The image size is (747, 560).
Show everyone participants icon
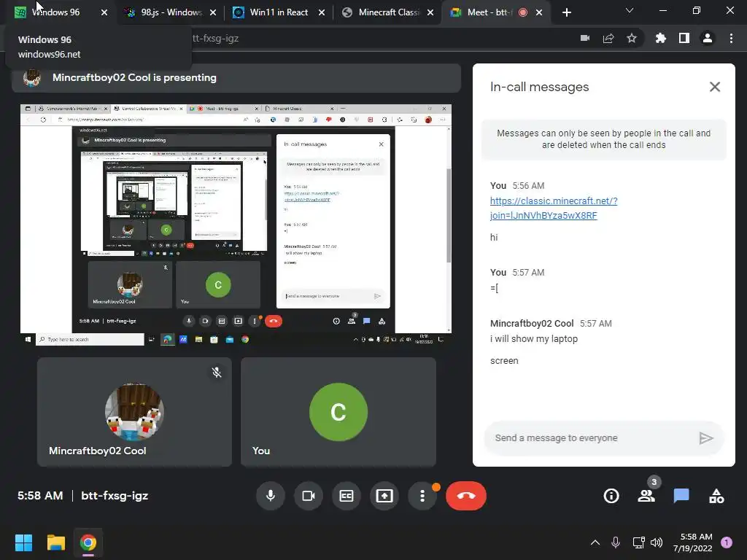(646, 496)
